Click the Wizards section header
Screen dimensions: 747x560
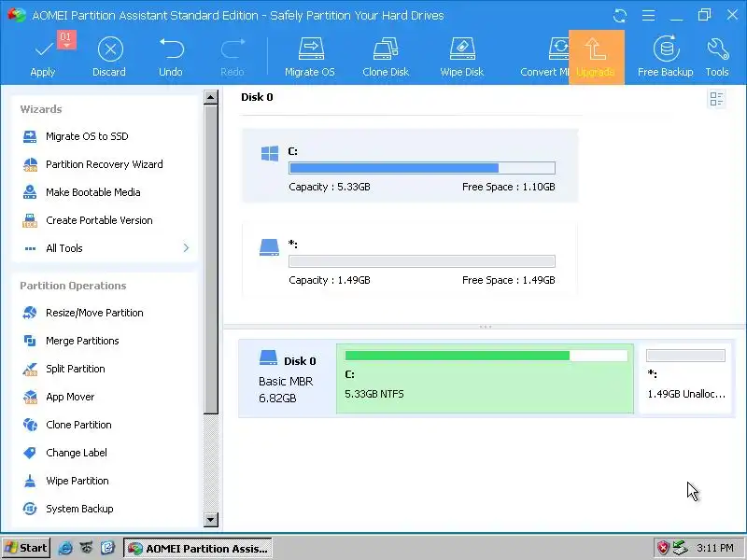click(41, 109)
